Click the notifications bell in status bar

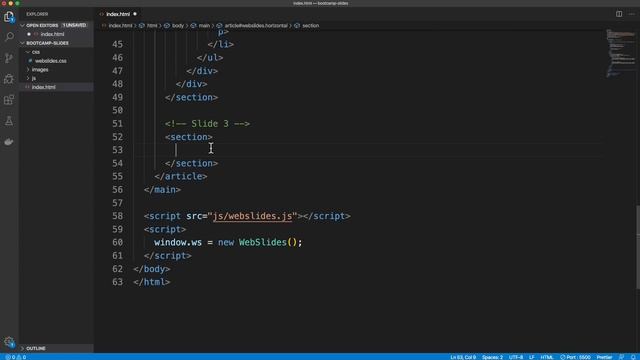(x=633, y=357)
